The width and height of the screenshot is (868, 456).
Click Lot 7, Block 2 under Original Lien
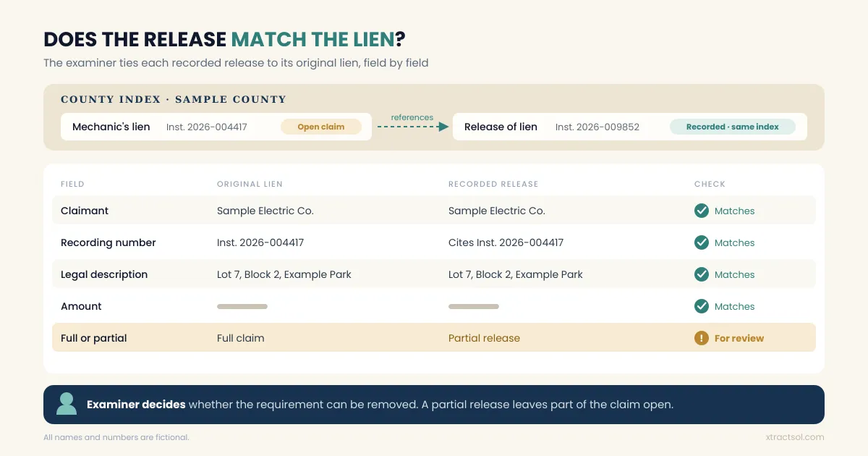284,274
